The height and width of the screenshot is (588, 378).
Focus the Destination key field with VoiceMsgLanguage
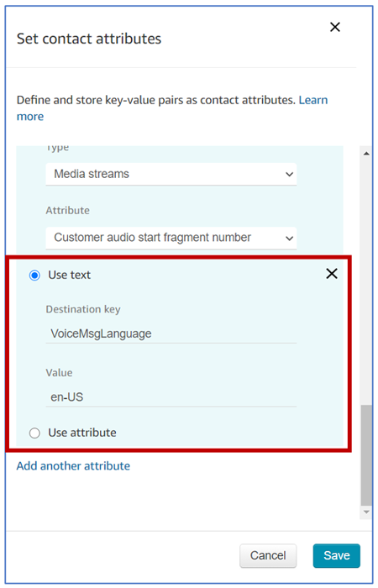(171, 333)
